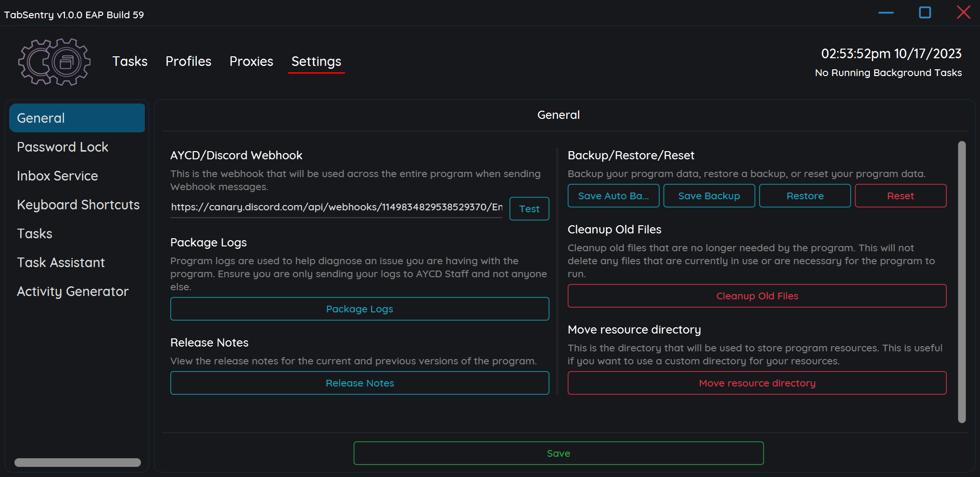980x477 pixels.
Task: Select the Activity Generator section
Action: coord(73,291)
